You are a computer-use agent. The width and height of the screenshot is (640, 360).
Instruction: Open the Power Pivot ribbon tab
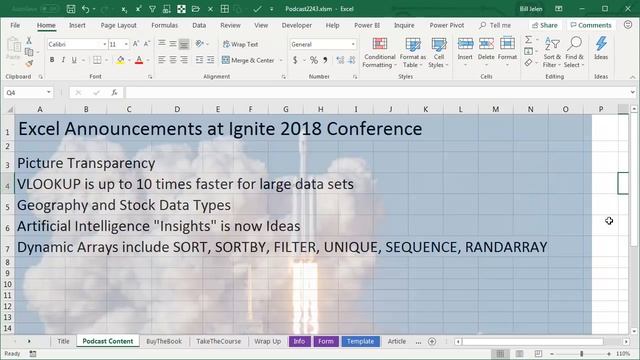447,25
